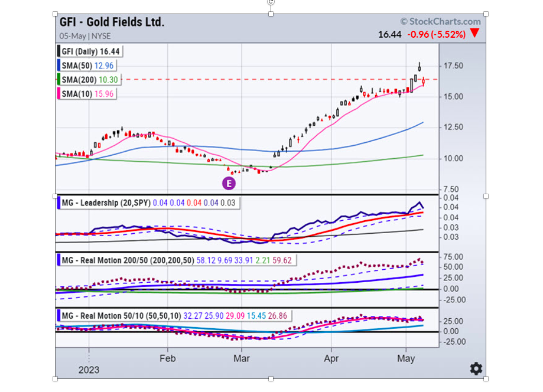Click the 32.27 Real Motion 50/10 value
This screenshot has width=543, height=392.
(193, 316)
